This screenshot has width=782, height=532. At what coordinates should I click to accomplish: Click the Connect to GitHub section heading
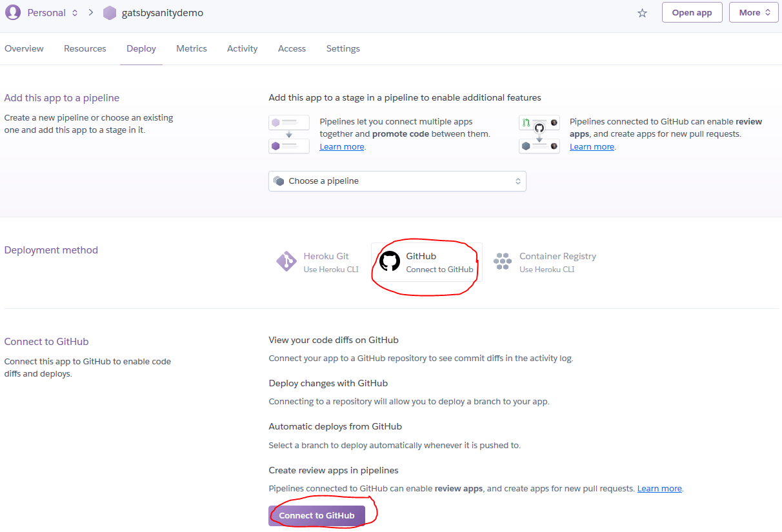coord(46,342)
